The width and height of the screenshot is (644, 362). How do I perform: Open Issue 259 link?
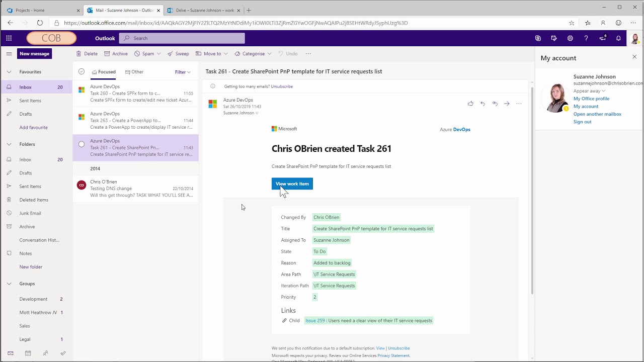click(x=315, y=320)
